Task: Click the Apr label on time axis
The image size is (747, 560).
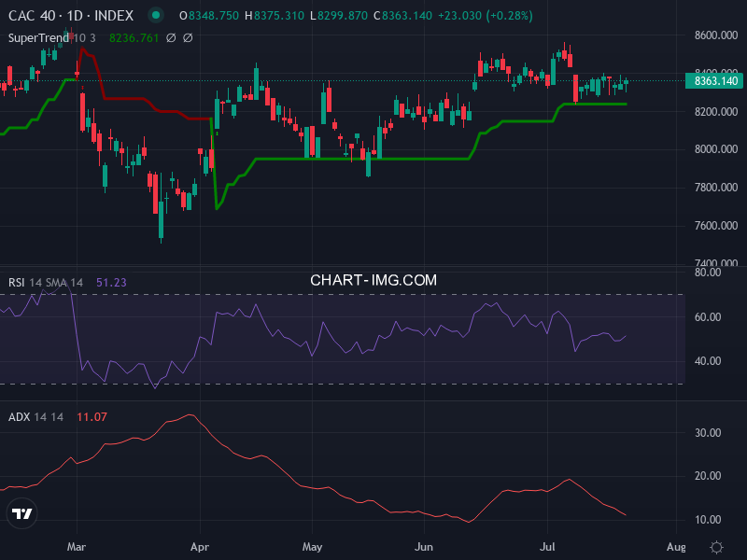Action: click(200, 547)
